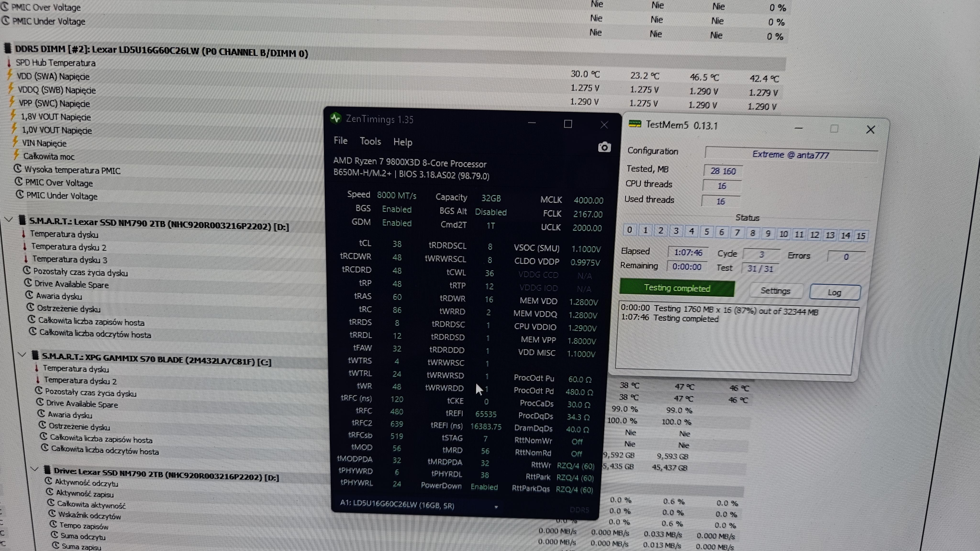Click the TestMem5 title bar icon

click(x=635, y=124)
